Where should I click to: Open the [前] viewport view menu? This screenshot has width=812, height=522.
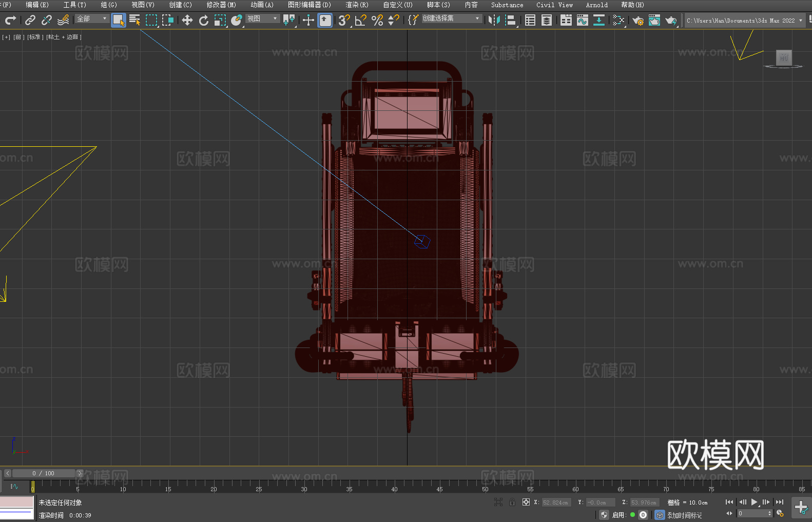coord(18,37)
